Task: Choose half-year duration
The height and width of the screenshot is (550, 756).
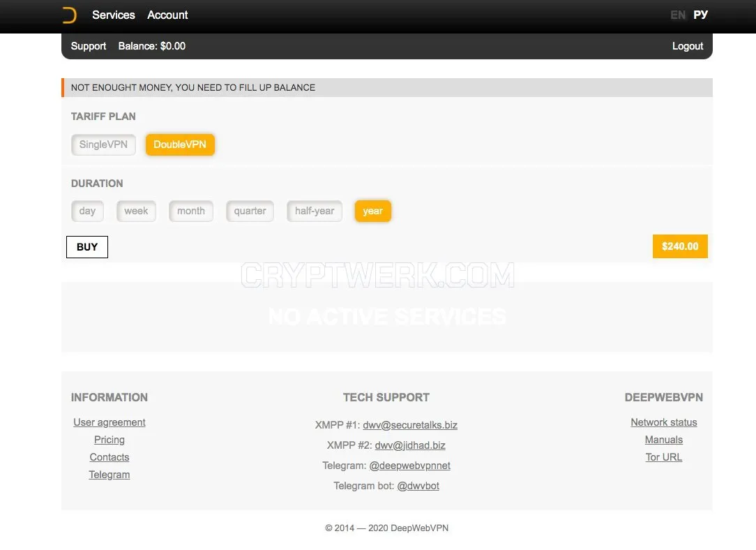Action: click(x=315, y=211)
